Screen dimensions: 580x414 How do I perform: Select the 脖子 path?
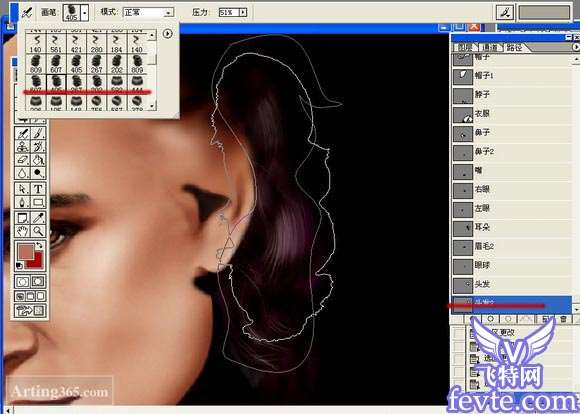click(512, 95)
